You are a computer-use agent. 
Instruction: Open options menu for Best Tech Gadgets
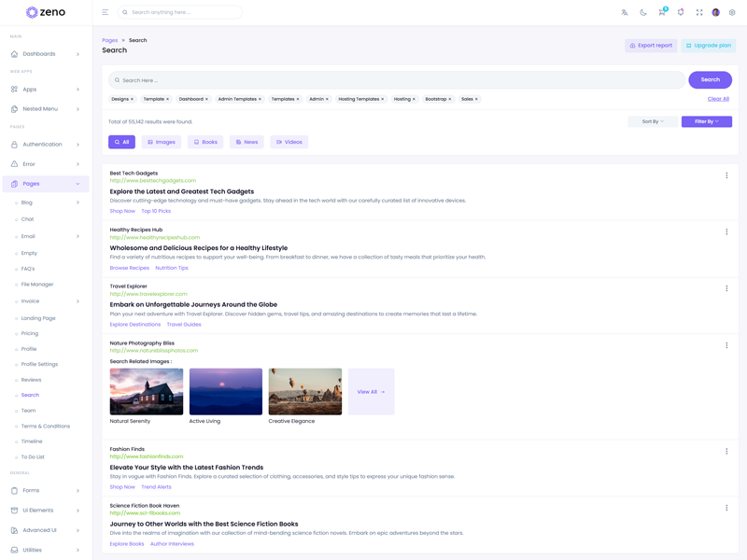pos(726,175)
